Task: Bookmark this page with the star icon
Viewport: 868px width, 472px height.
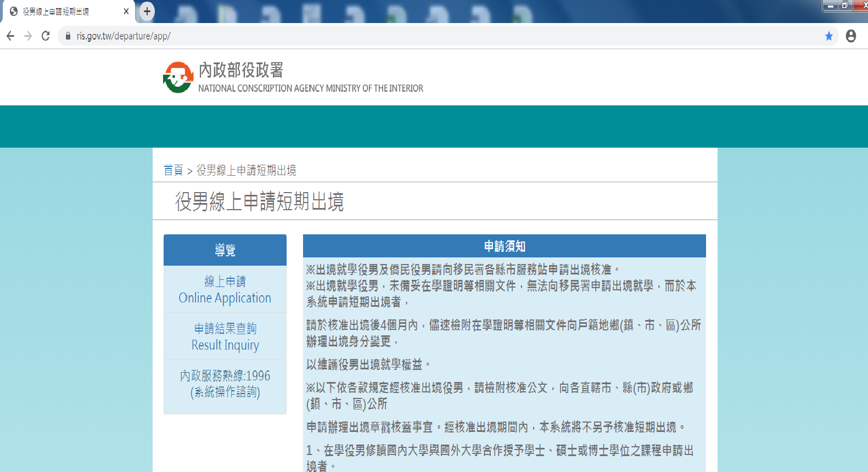Action: pos(828,36)
